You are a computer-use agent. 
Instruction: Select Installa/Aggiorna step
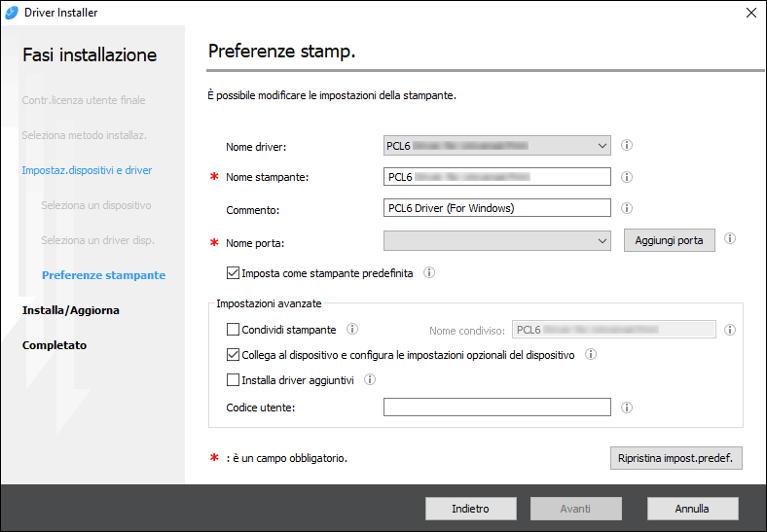(70, 310)
